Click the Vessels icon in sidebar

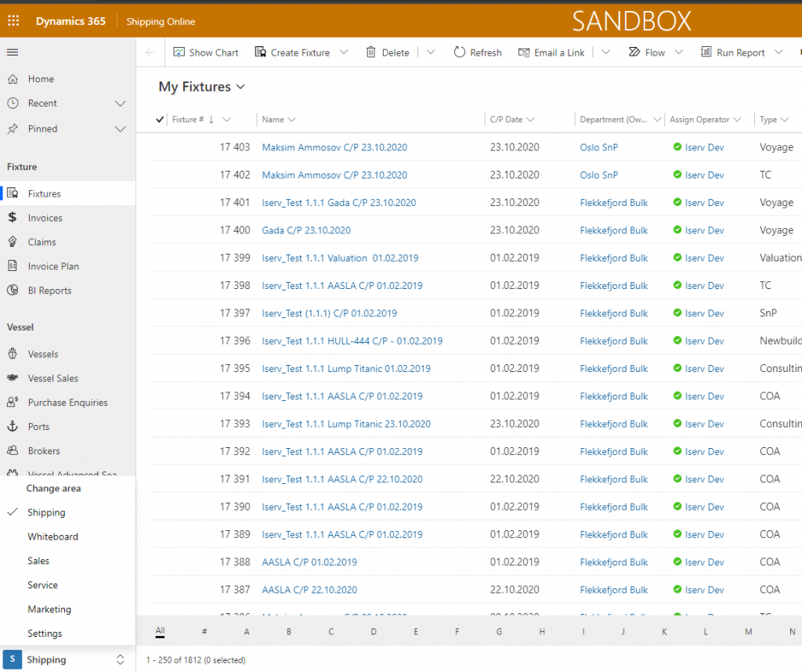[x=13, y=354]
